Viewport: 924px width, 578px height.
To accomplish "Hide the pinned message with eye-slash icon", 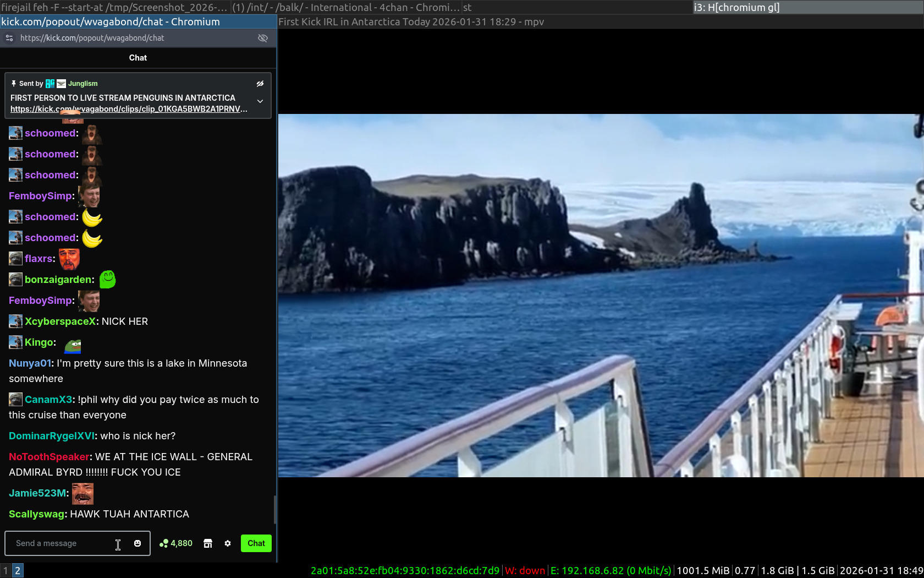I will point(260,84).
